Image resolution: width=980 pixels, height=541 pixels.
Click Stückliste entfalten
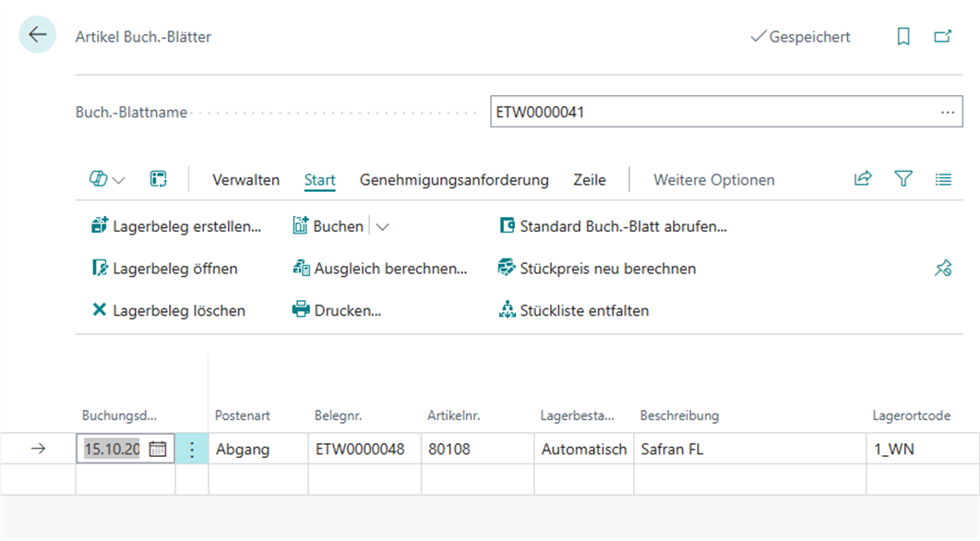click(x=574, y=310)
